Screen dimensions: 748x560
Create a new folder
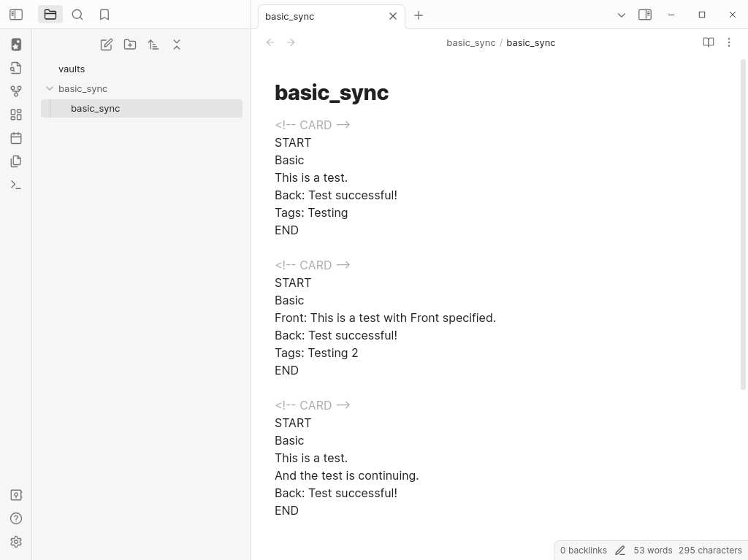(x=130, y=45)
